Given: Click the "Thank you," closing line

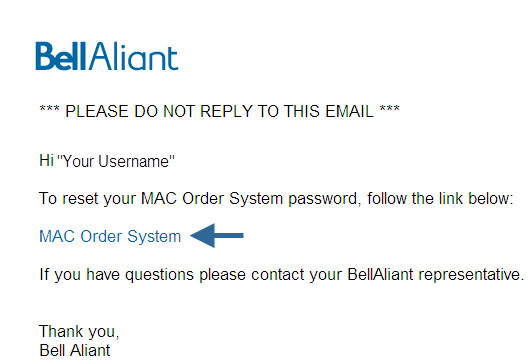Looking at the screenshot, I should (x=79, y=332).
